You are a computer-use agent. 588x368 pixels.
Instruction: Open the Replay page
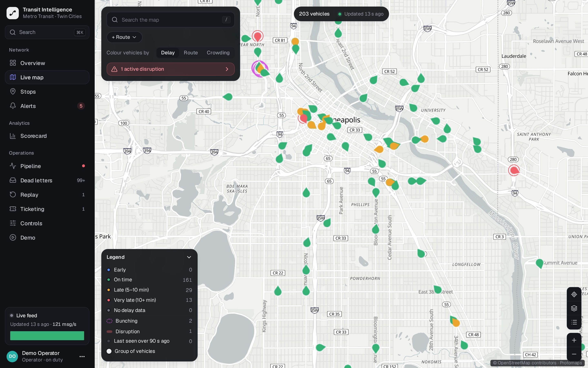pos(47,195)
